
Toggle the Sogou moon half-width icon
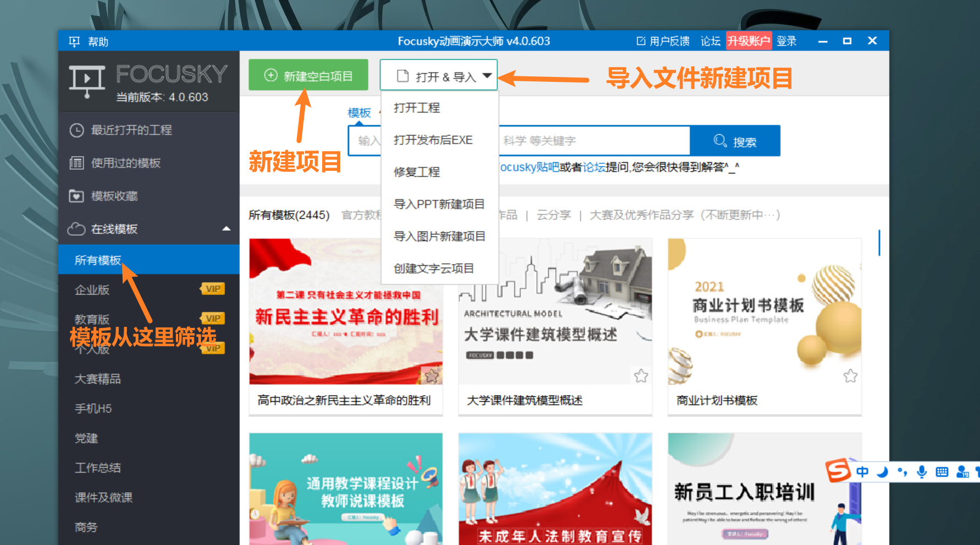click(882, 471)
